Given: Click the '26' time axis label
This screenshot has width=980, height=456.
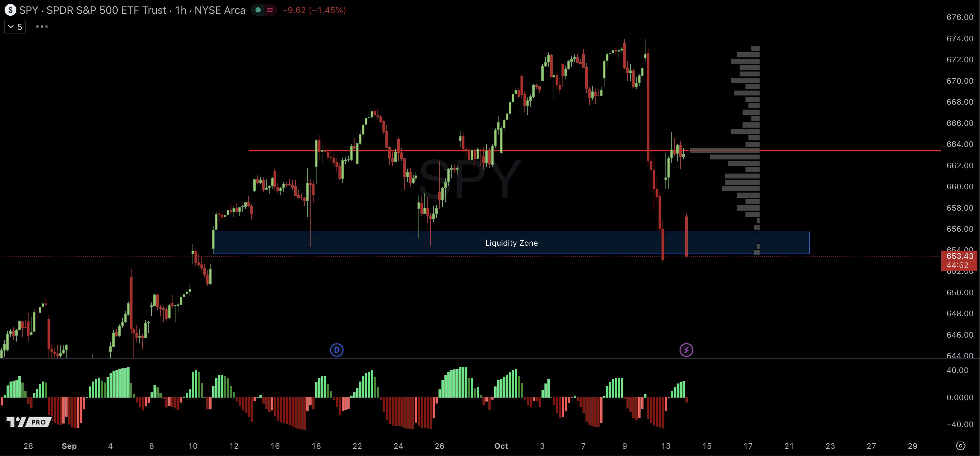Looking at the screenshot, I should (439, 446).
